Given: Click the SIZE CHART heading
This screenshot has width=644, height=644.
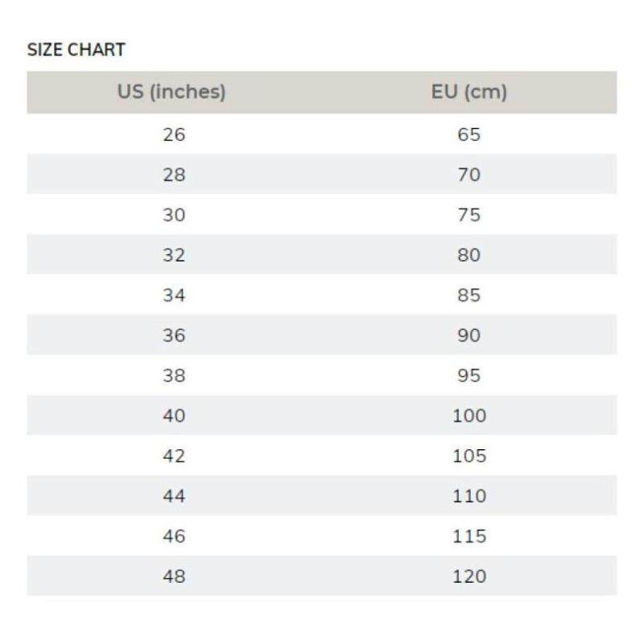Looking at the screenshot, I should [76, 50].
